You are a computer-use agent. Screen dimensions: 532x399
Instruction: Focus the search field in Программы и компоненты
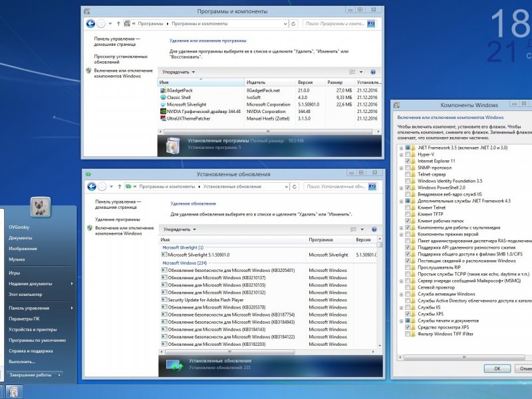[334, 24]
